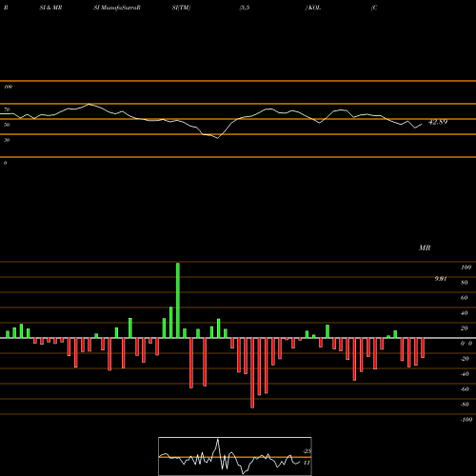476x476 pixels.
Task: Click the current RSI value 42.89
Action: coord(438,122)
